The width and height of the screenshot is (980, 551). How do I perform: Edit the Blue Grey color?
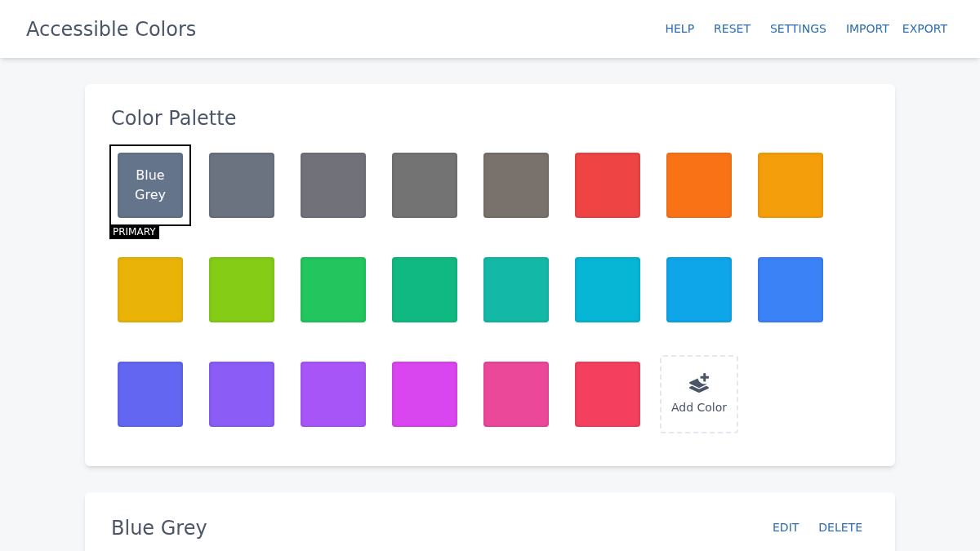[786, 527]
